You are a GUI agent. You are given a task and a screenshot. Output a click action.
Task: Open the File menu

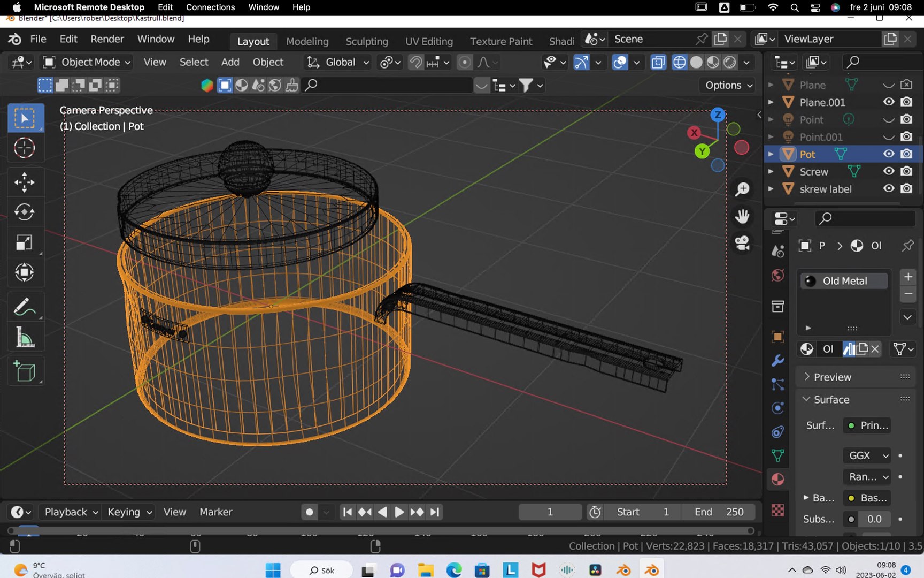tap(38, 39)
